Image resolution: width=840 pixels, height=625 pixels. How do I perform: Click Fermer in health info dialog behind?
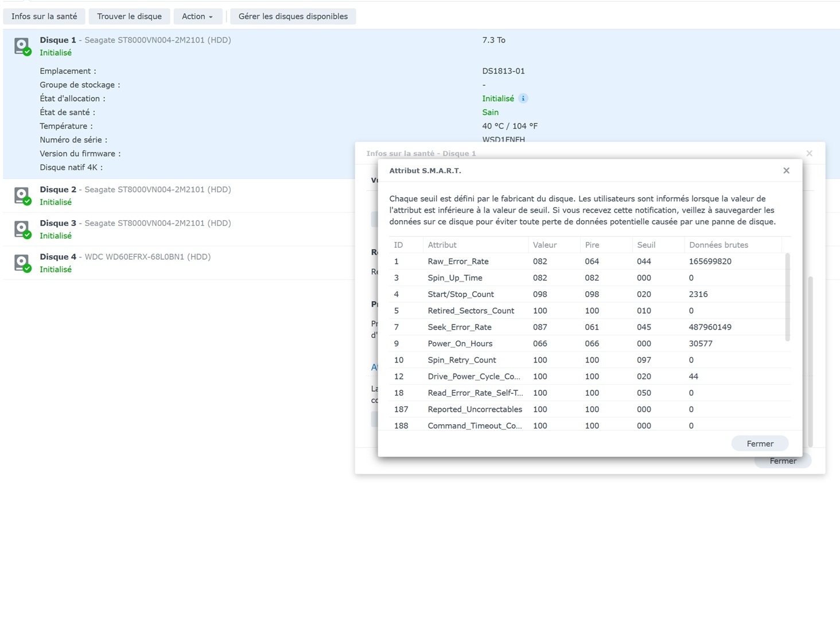(x=783, y=462)
